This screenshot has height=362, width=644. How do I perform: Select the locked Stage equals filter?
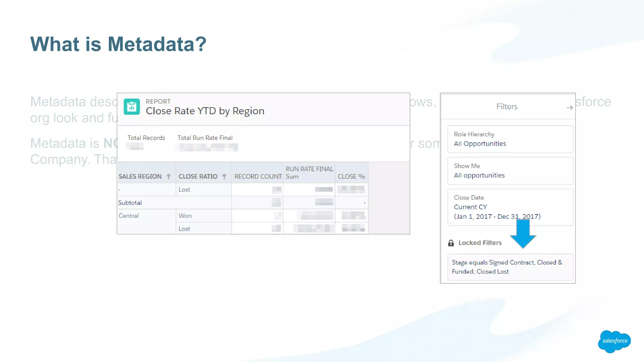click(x=510, y=267)
